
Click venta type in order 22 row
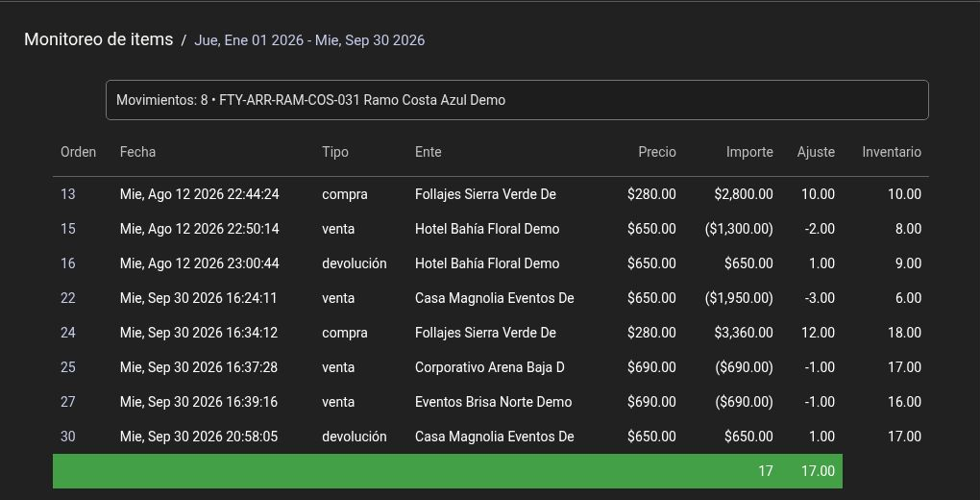click(x=338, y=298)
